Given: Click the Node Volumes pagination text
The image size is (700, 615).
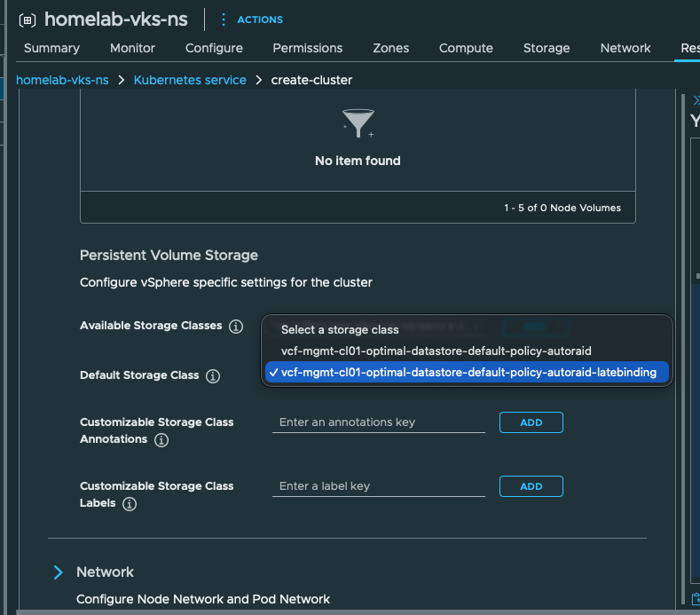Looking at the screenshot, I should 562,208.
